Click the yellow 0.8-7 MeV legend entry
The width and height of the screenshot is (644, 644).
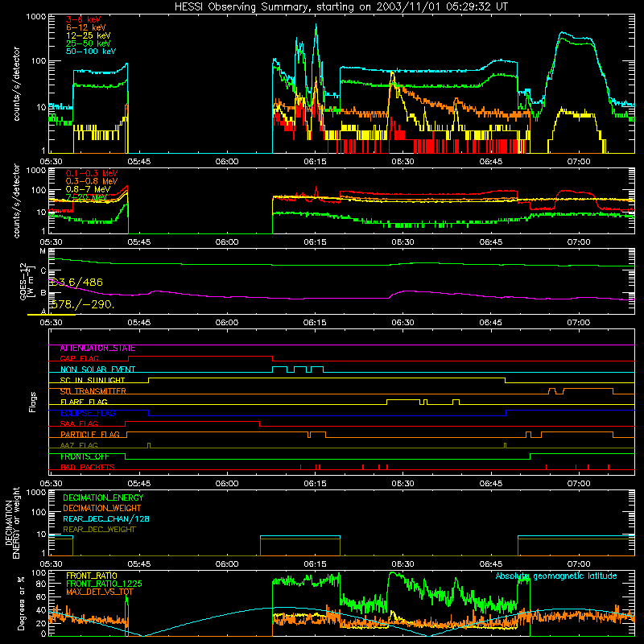[88, 189]
